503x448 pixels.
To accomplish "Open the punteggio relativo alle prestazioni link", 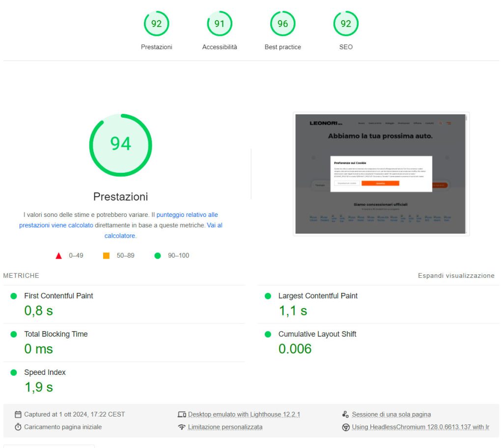I will pyautogui.click(x=187, y=215).
